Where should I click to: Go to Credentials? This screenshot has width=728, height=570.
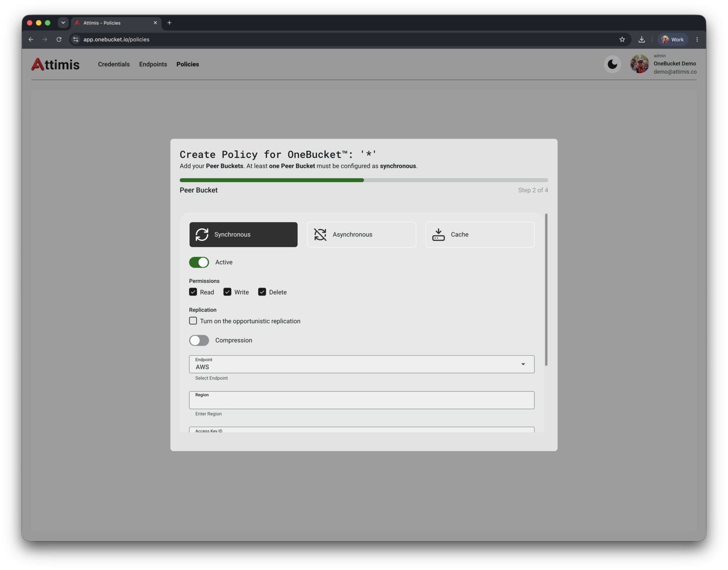tap(114, 64)
